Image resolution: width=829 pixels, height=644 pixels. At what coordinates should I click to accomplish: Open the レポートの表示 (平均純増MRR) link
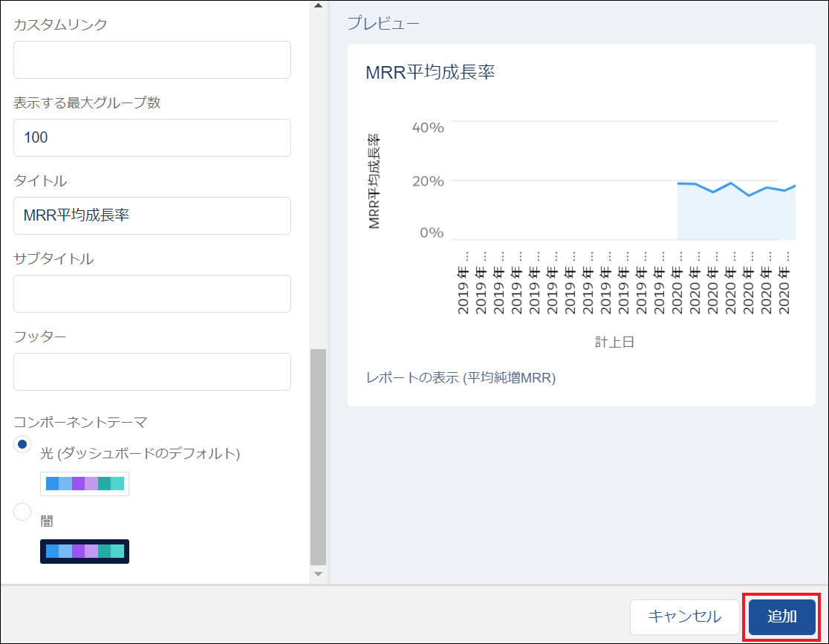click(x=460, y=377)
